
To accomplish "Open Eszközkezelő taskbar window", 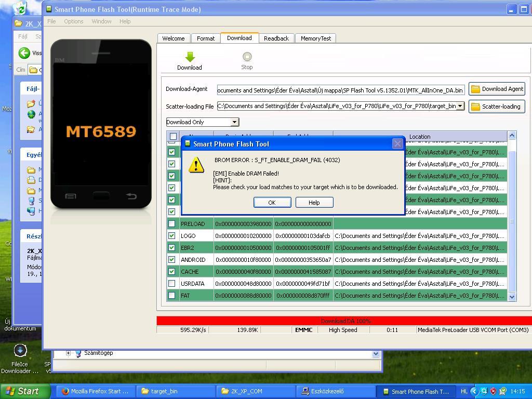I will tap(336, 391).
